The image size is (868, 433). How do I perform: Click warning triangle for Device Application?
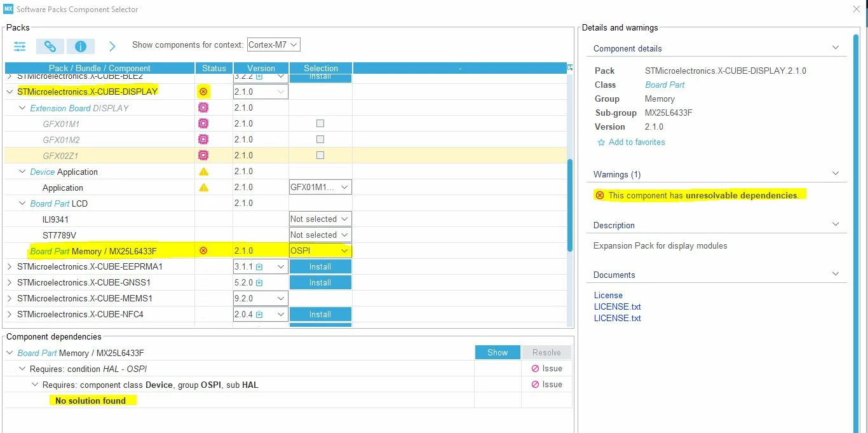[203, 172]
